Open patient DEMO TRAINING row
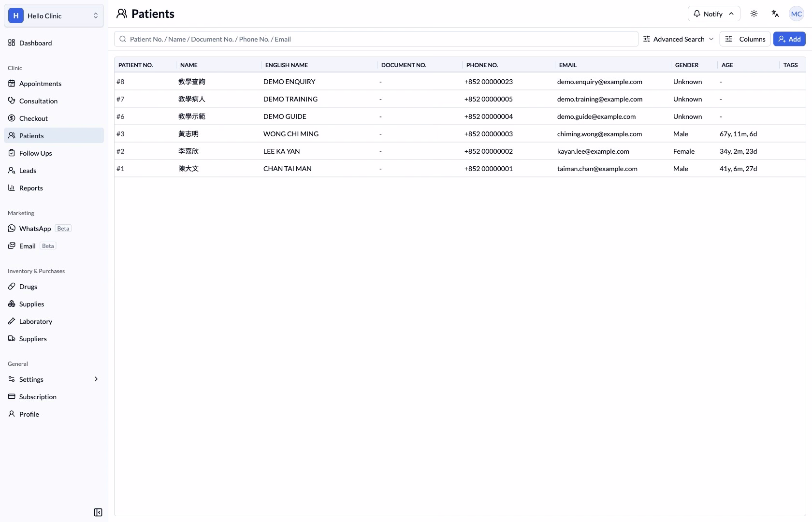This screenshot has height=522, width=812. pyautogui.click(x=460, y=99)
